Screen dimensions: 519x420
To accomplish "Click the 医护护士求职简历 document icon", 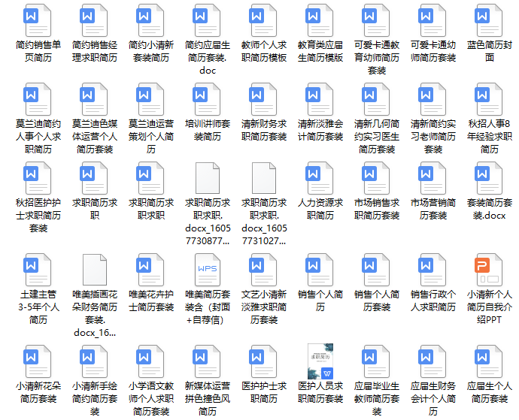I will click(263, 361).
